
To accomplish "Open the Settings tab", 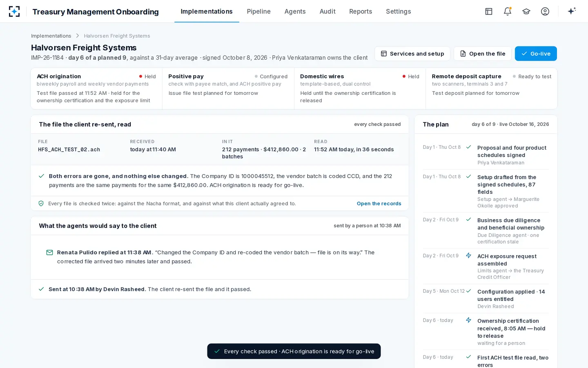I will 399,11.
